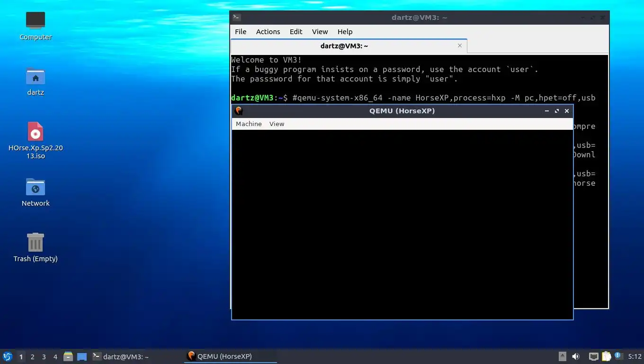Launch the file manager from the taskbar
The image size is (644, 364).
coord(68,356)
